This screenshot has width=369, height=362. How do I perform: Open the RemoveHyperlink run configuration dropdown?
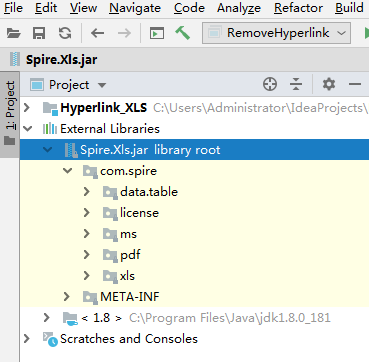(276, 33)
